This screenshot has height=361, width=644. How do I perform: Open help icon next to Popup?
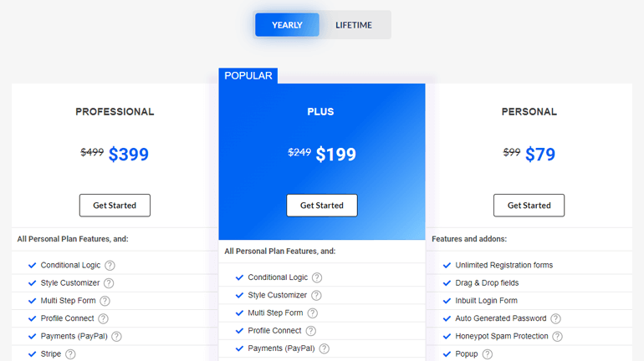click(487, 354)
